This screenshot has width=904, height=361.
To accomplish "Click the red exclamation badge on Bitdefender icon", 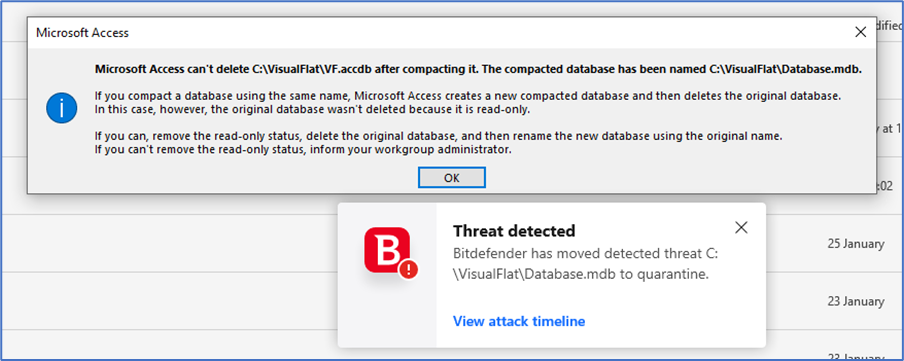I will 409,269.
